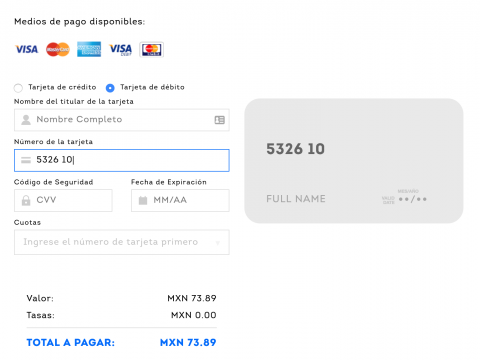Open the Cuotas dropdown

point(122,242)
